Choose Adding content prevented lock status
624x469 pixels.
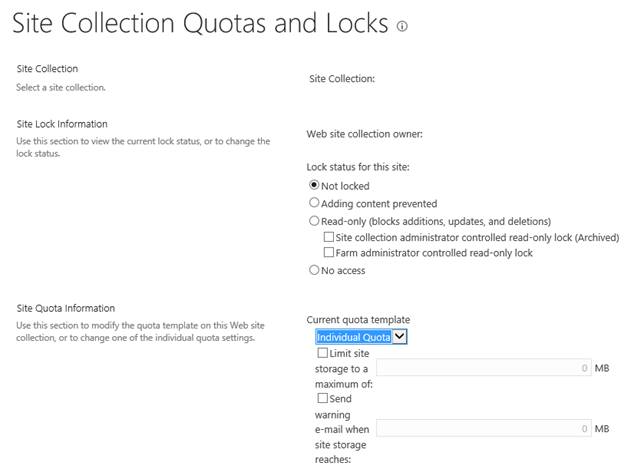315,203
